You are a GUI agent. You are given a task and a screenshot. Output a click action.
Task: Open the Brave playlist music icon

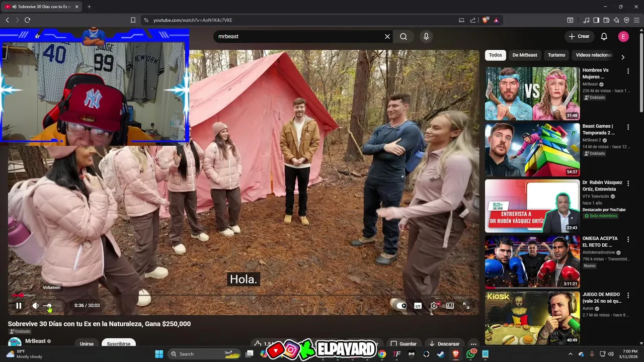point(586,20)
